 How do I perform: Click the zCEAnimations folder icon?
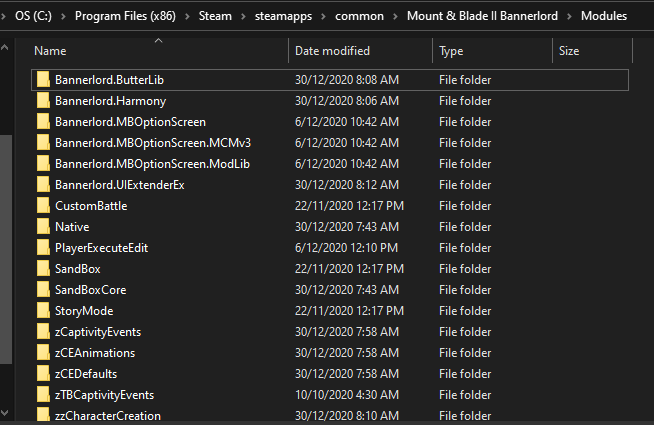point(43,352)
